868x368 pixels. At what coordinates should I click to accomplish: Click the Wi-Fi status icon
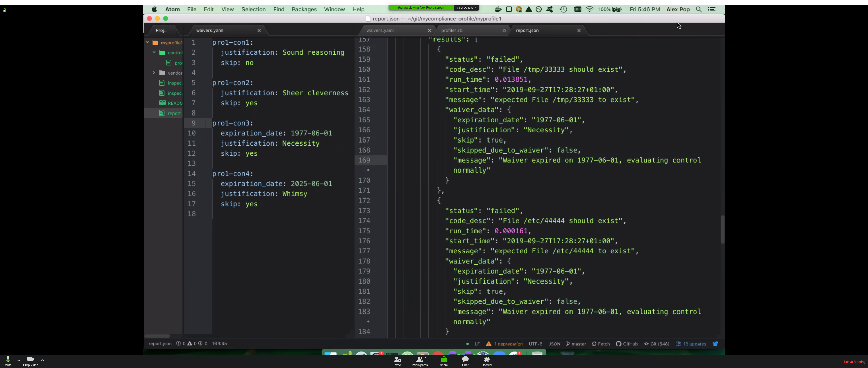click(x=589, y=9)
